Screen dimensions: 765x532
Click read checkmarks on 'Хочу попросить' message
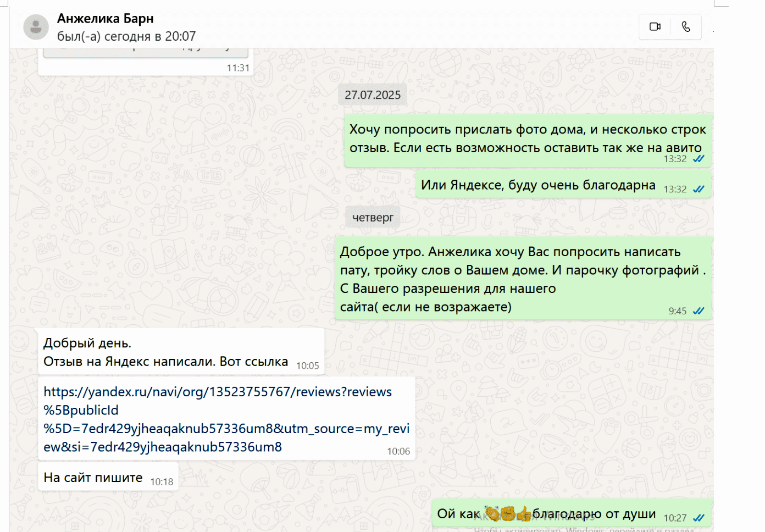pos(699,159)
